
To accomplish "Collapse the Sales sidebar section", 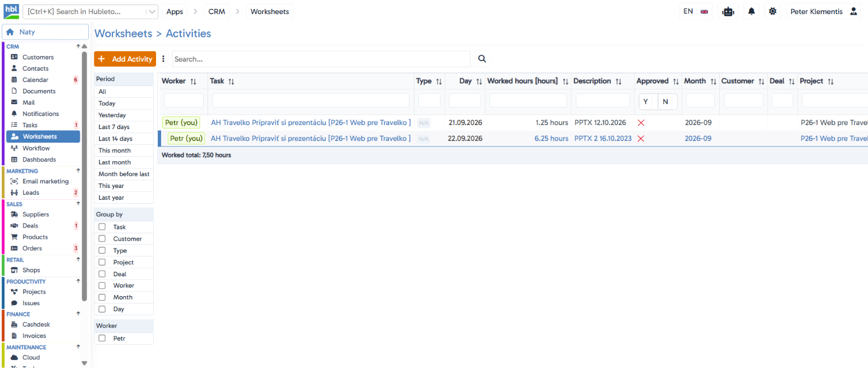I will [79, 204].
